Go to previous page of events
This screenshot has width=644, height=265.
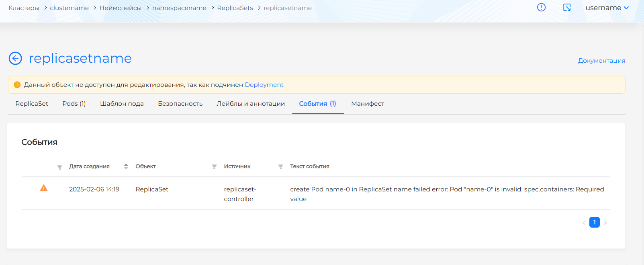[x=584, y=222]
